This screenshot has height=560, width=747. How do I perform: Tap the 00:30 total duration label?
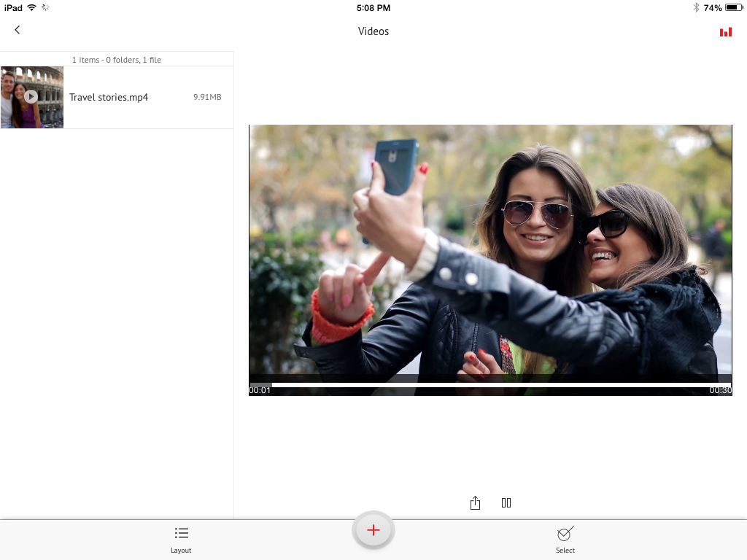click(x=720, y=391)
